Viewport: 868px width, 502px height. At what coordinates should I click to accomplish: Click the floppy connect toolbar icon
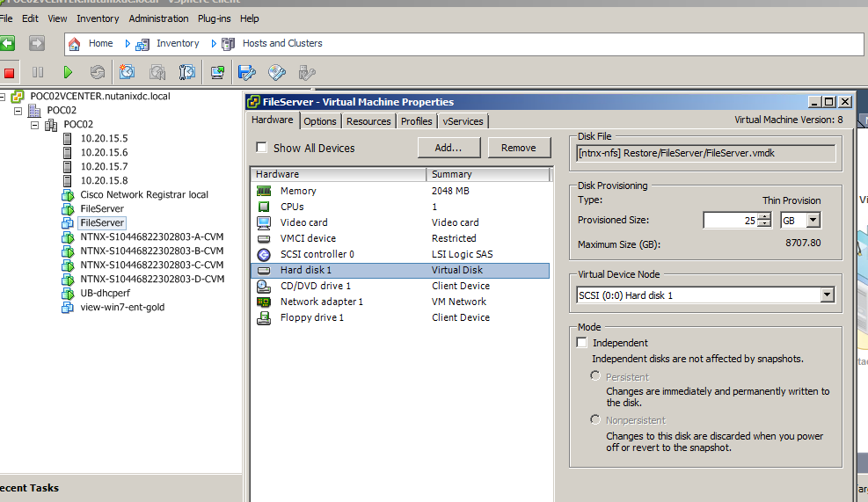(247, 72)
